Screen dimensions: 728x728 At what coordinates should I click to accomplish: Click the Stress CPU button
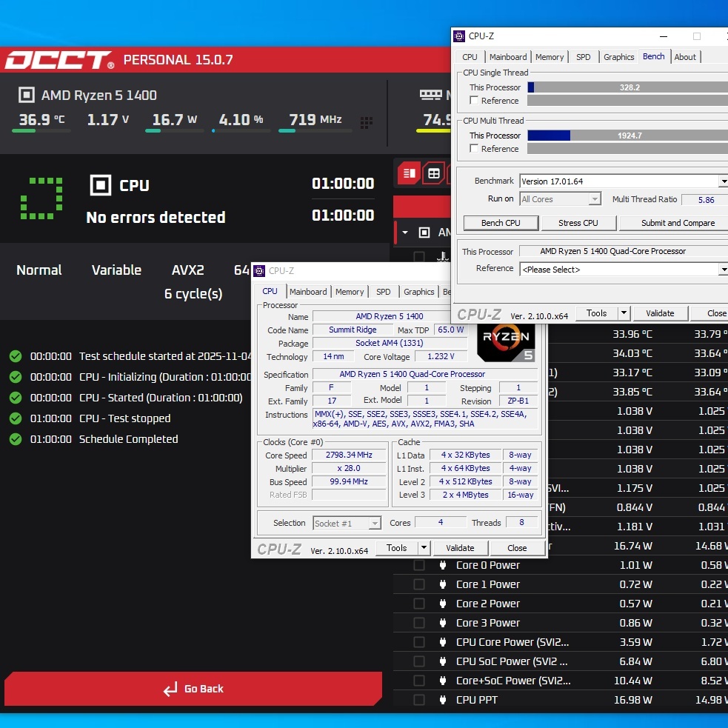[578, 223]
